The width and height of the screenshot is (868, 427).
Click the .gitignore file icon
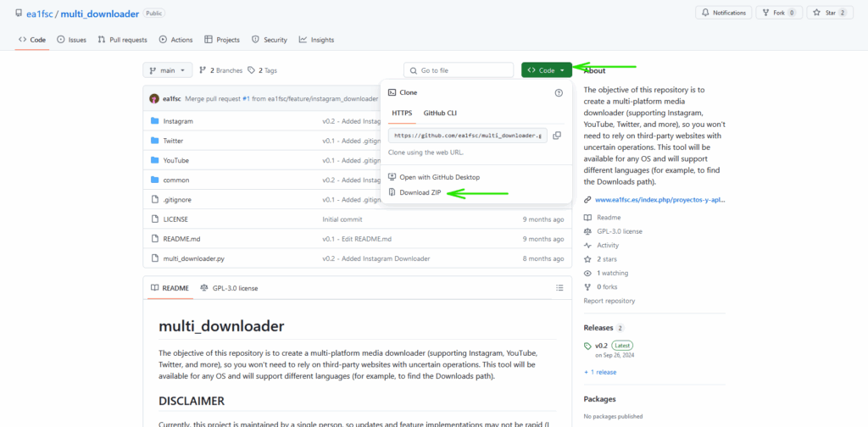[x=155, y=200]
